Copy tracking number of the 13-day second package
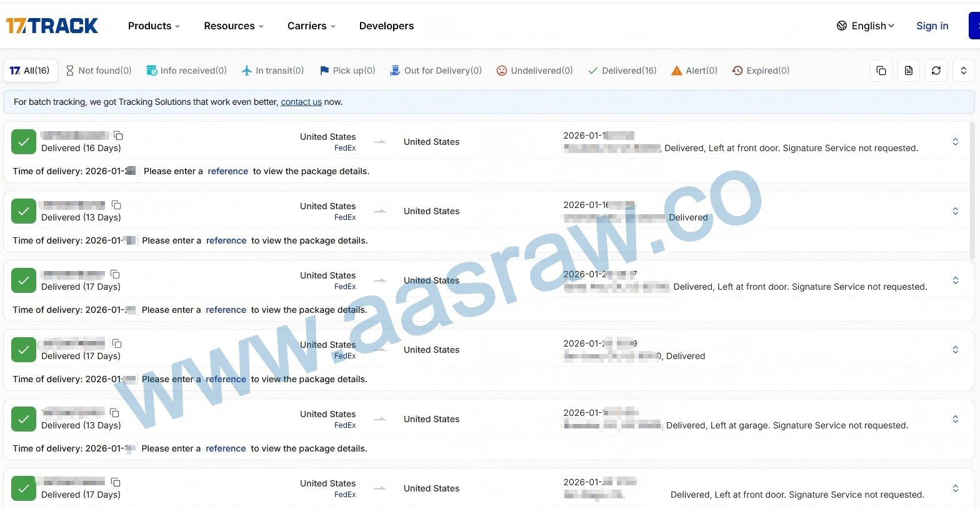Image resolution: width=980 pixels, height=509 pixels. [116, 205]
